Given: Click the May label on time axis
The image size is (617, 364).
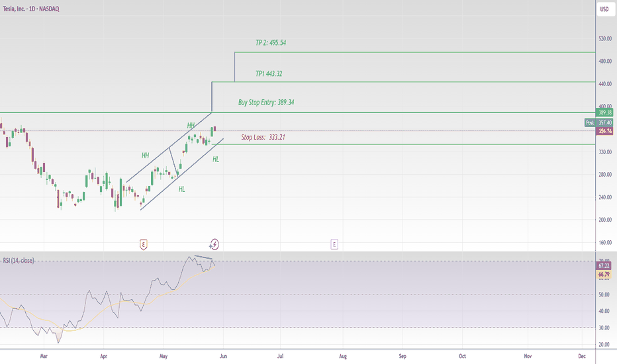Looking at the screenshot, I should coord(164,356).
